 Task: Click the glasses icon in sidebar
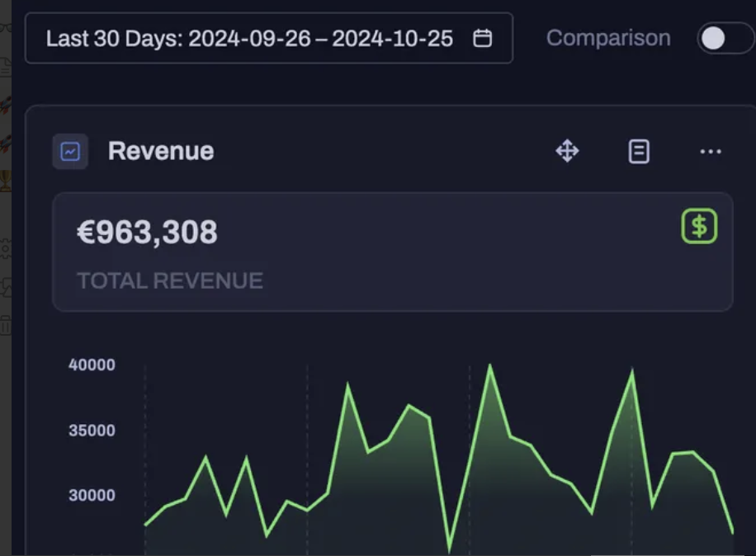point(5,26)
